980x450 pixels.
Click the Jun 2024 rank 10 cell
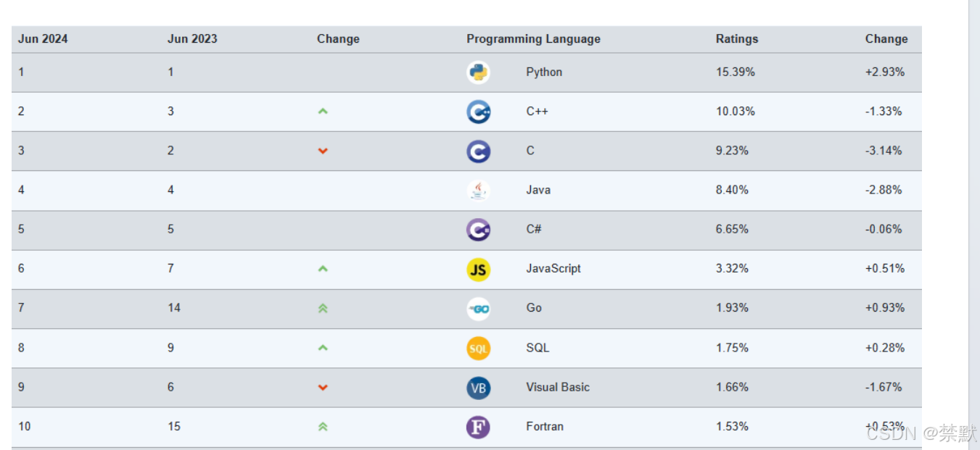25,426
